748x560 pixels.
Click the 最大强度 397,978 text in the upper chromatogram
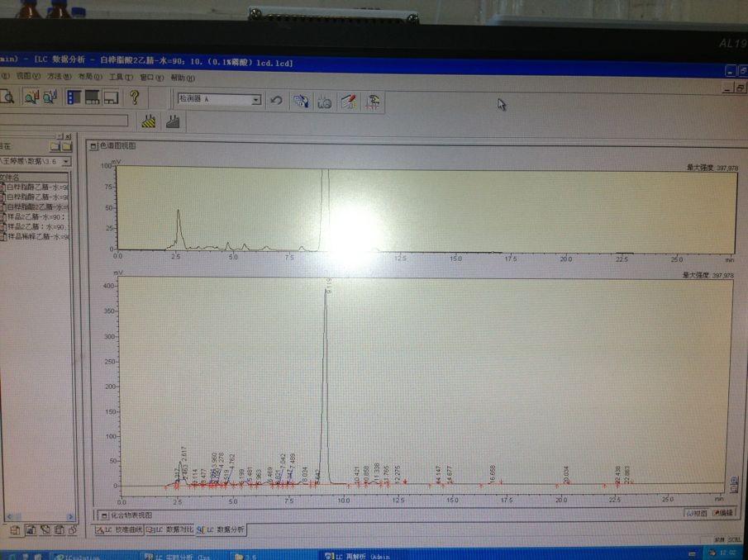712,168
